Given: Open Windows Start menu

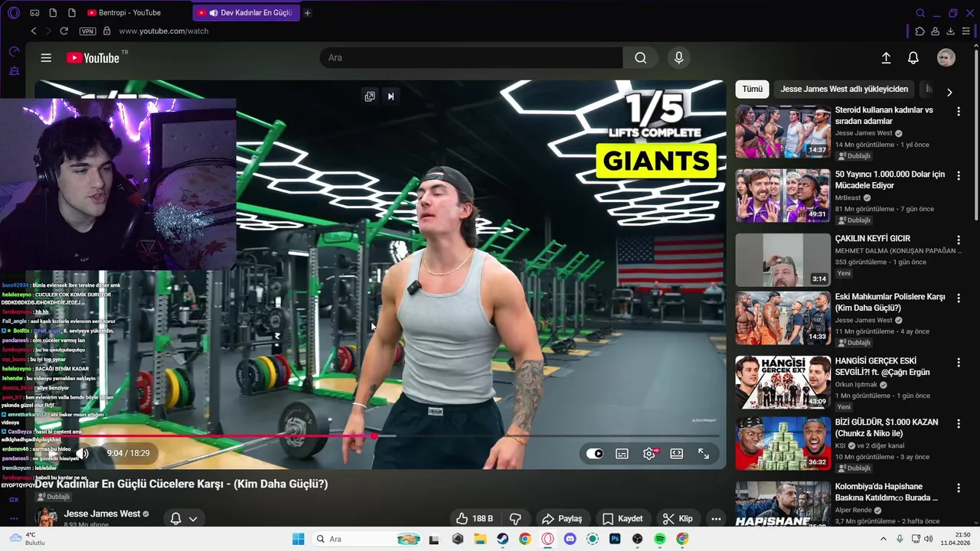Looking at the screenshot, I should (x=299, y=539).
